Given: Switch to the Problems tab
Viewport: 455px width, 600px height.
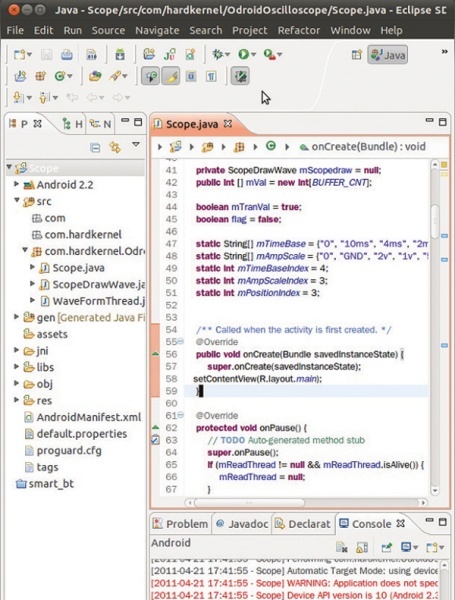Looking at the screenshot, I should click(x=180, y=524).
